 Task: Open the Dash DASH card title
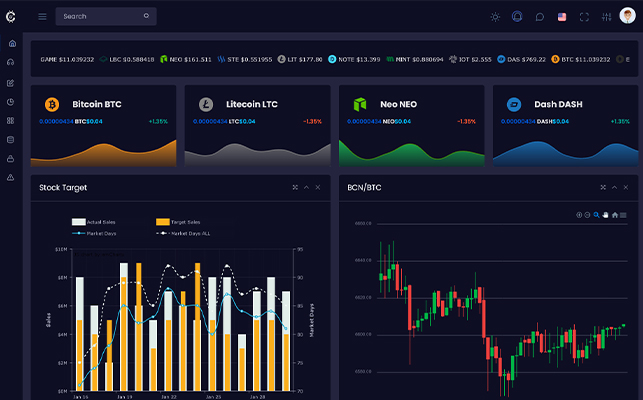pos(558,104)
